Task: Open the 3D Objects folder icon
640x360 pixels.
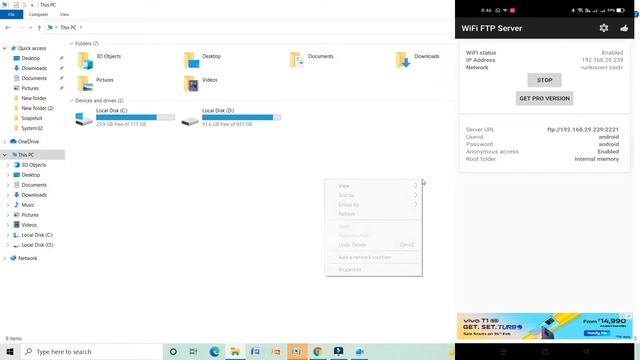Action: (x=85, y=60)
